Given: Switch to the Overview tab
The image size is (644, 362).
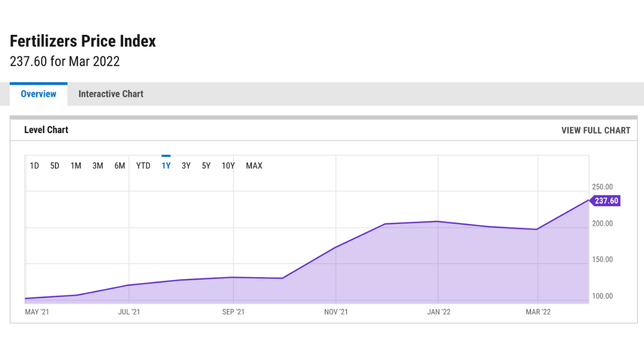Looking at the screenshot, I should click(38, 94).
